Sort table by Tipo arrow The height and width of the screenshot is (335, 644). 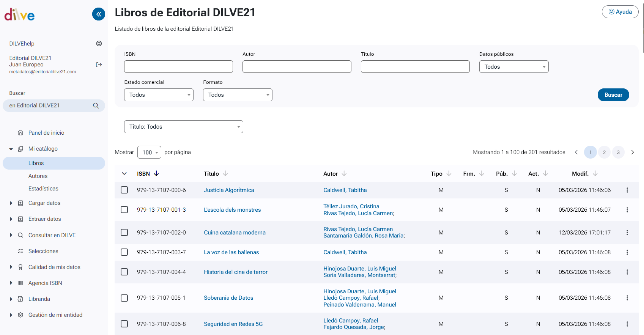(x=449, y=173)
